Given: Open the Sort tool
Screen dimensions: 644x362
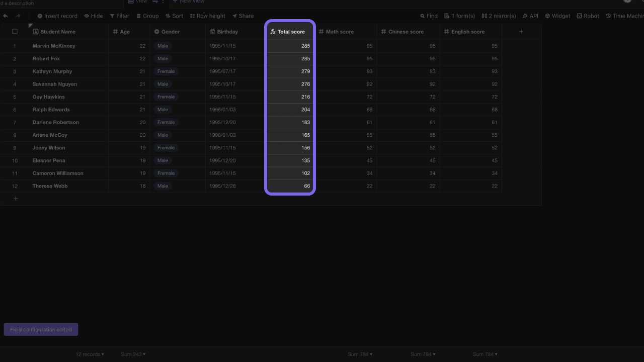Looking at the screenshot, I should (174, 16).
